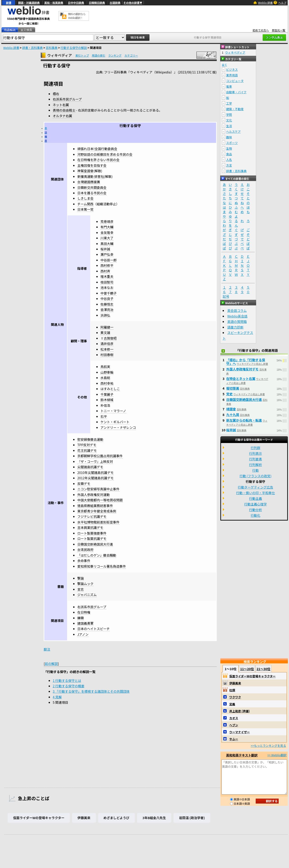Open the 英会話コラム service link
Screen dimensions: 289x868
[x=237, y=311]
